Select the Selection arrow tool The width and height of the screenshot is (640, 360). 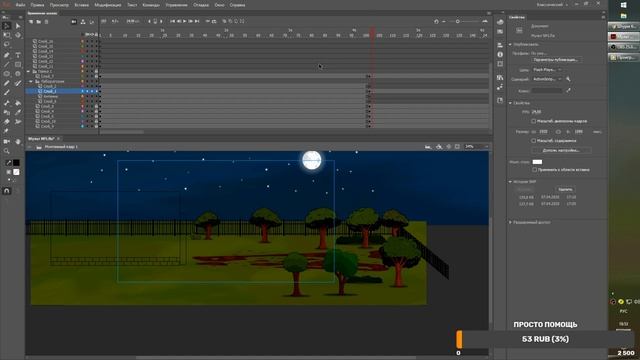tap(7, 26)
